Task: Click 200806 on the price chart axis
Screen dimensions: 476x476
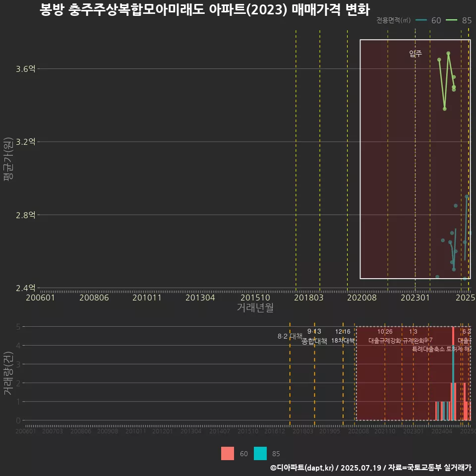Action: [x=94, y=297]
